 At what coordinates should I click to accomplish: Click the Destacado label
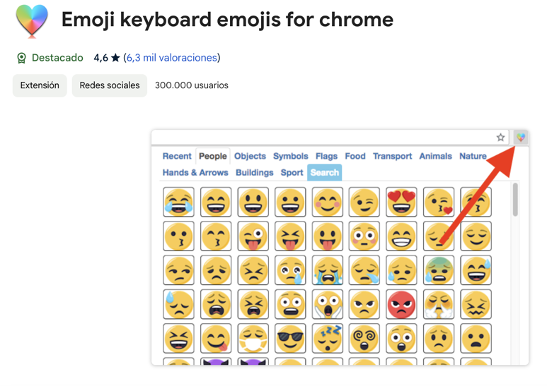click(57, 58)
